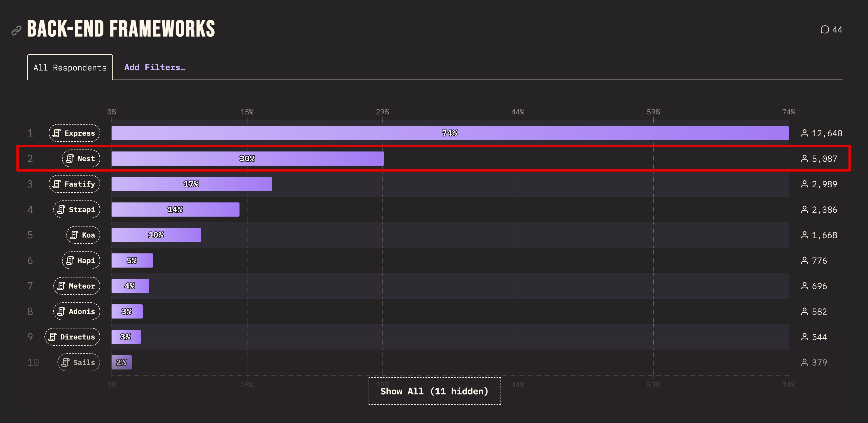Open the Adonis framework label
The height and width of the screenshot is (423, 868).
76,311
